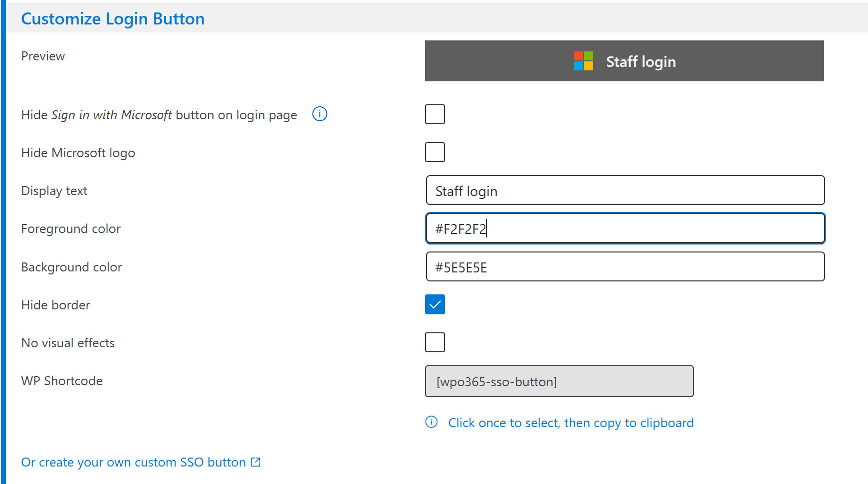Select the WP Shortcode [wpo365-sso-button] field
Screen dimensions: 868x484
click(559, 381)
